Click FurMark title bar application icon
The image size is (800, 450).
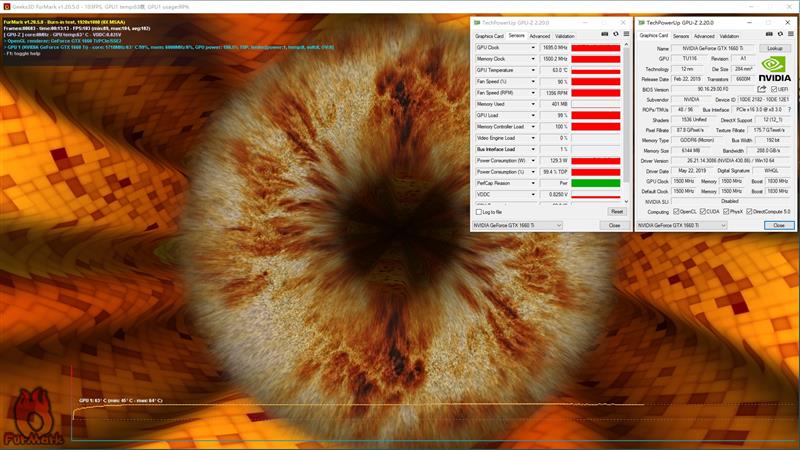pos(7,6)
